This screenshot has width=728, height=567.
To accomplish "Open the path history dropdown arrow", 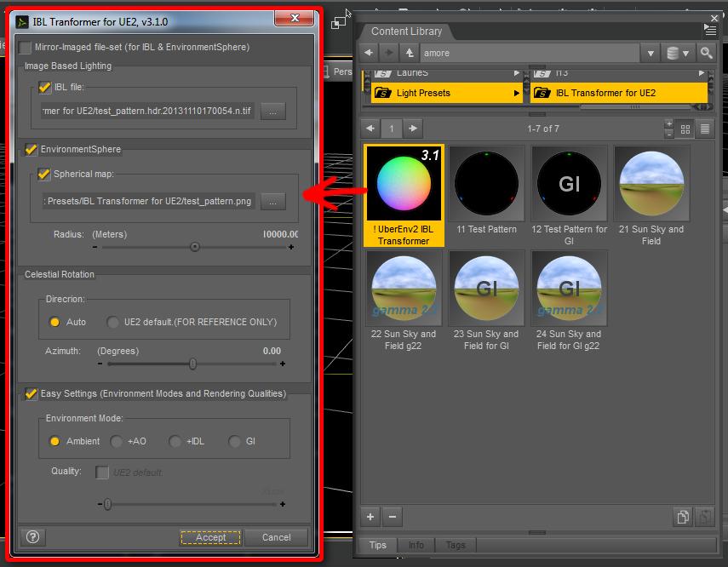I will (x=651, y=53).
